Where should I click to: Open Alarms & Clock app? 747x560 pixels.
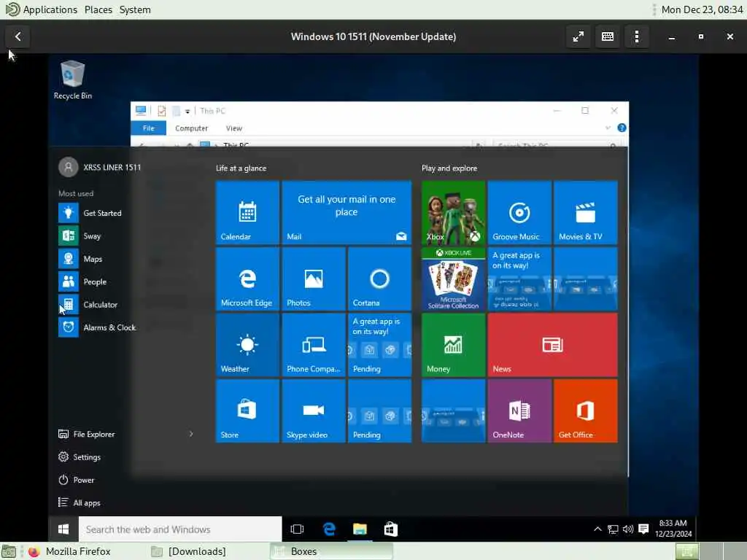(x=98, y=327)
